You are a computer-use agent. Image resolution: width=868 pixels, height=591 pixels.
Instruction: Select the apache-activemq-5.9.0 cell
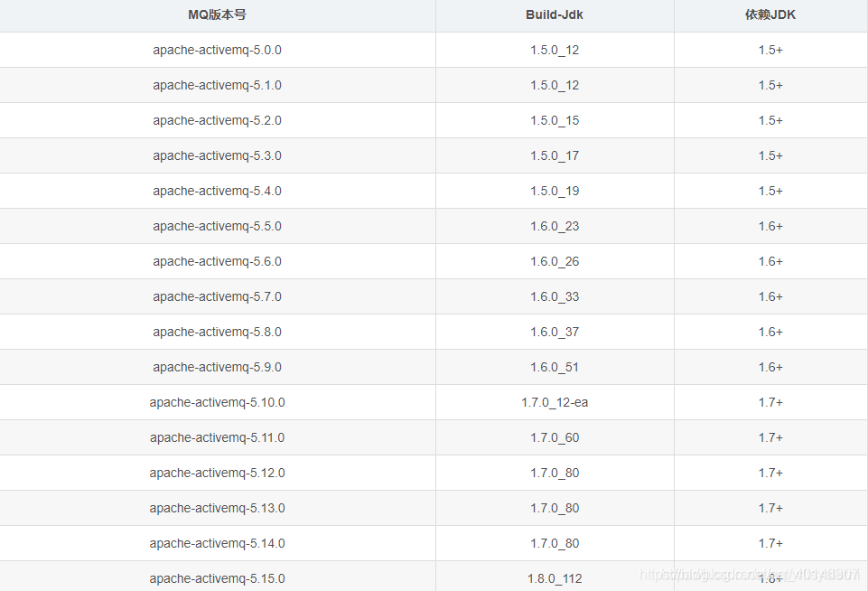coord(217,367)
